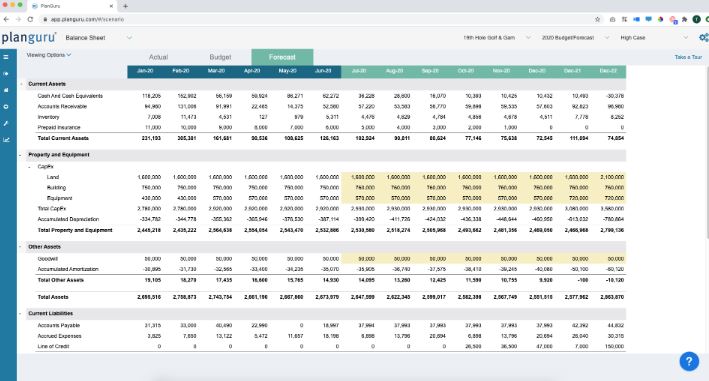Open the line graph sidebar icon
709x381 pixels.
(6, 140)
